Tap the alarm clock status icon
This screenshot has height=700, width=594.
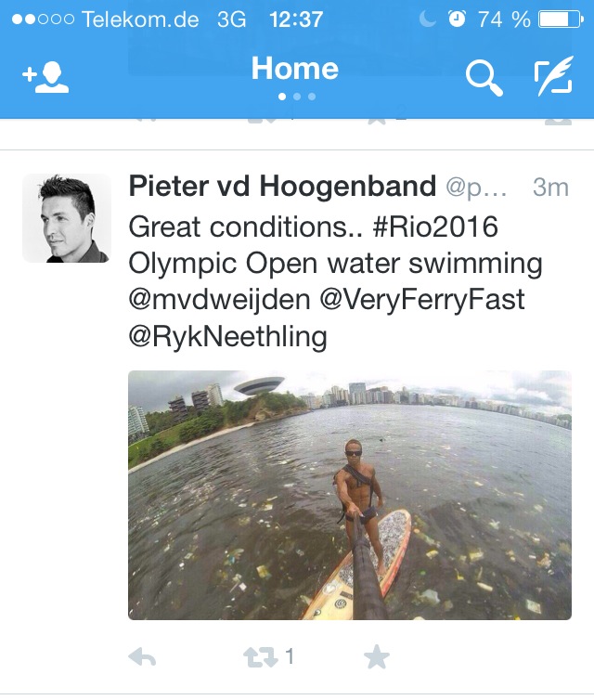[x=457, y=19]
